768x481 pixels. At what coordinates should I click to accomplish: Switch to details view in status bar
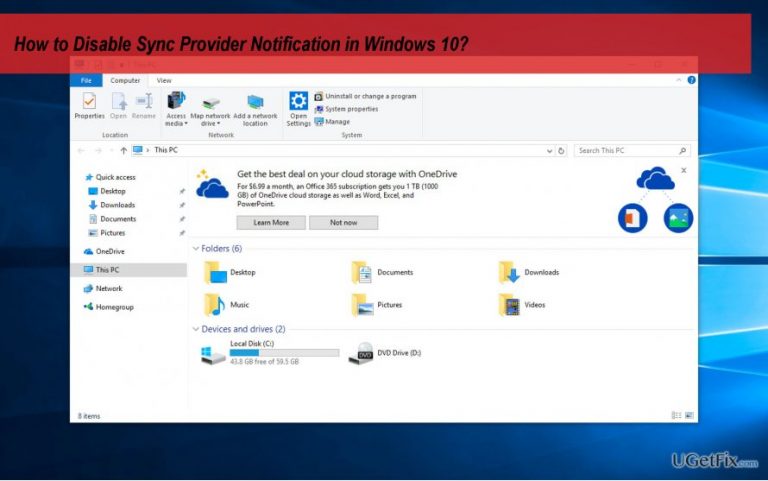(676, 415)
